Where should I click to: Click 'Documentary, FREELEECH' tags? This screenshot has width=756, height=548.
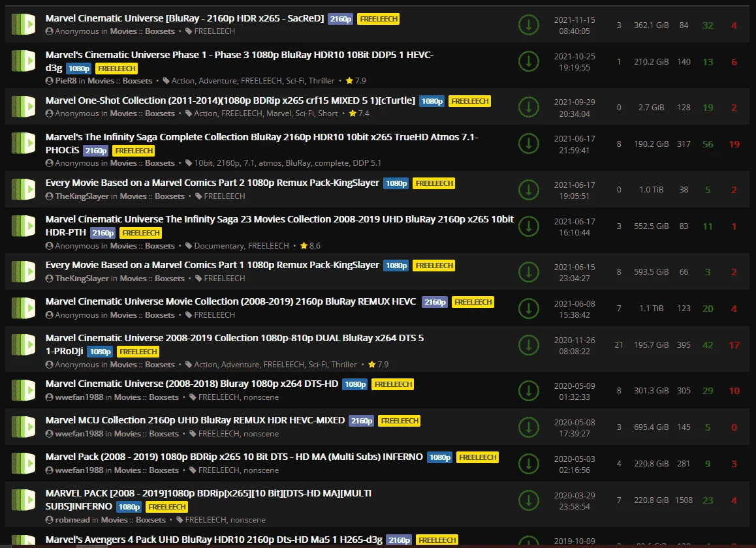[x=242, y=246]
